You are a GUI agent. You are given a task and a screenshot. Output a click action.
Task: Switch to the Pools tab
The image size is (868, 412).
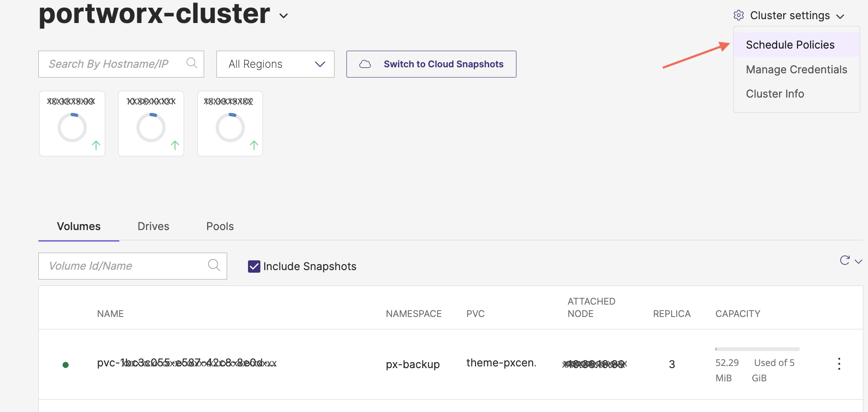(x=220, y=226)
